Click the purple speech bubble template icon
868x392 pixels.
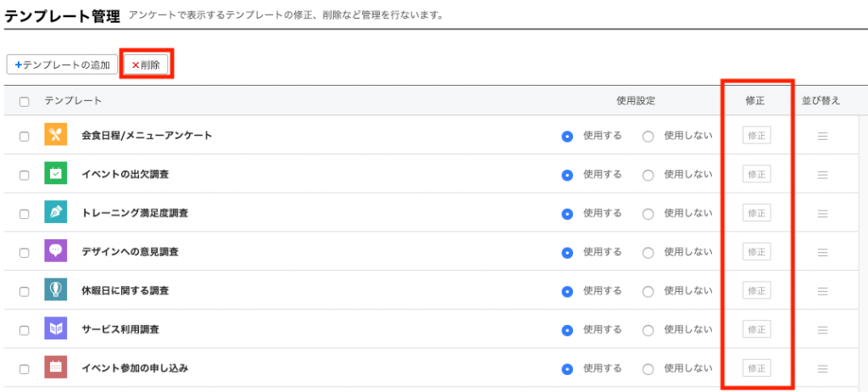point(55,251)
